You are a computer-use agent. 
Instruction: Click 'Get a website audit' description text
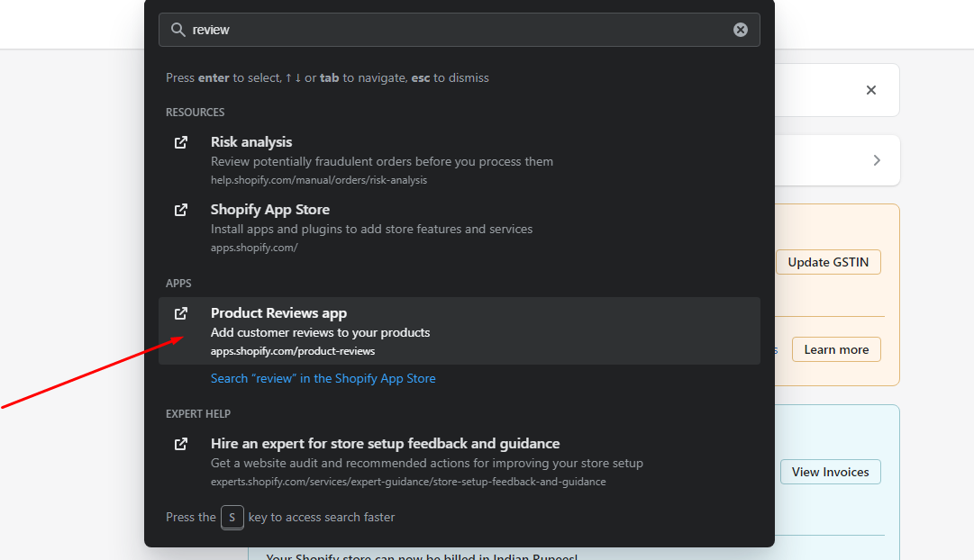[x=427, y=463]
